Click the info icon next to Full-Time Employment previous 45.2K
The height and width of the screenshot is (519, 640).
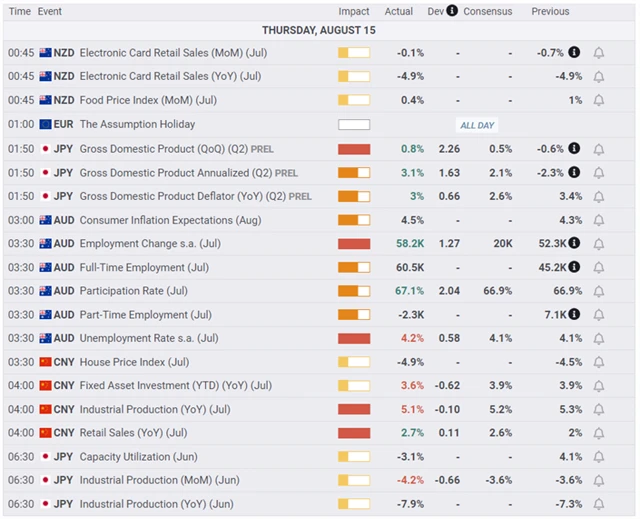(575, 267)
